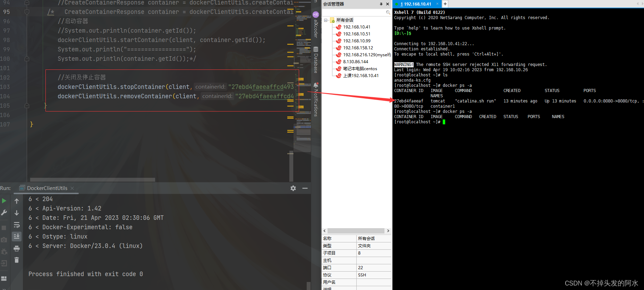644x290 pixels.
Task: Click the stopContainer code line in editor
Action: click(x=176, y=87)
